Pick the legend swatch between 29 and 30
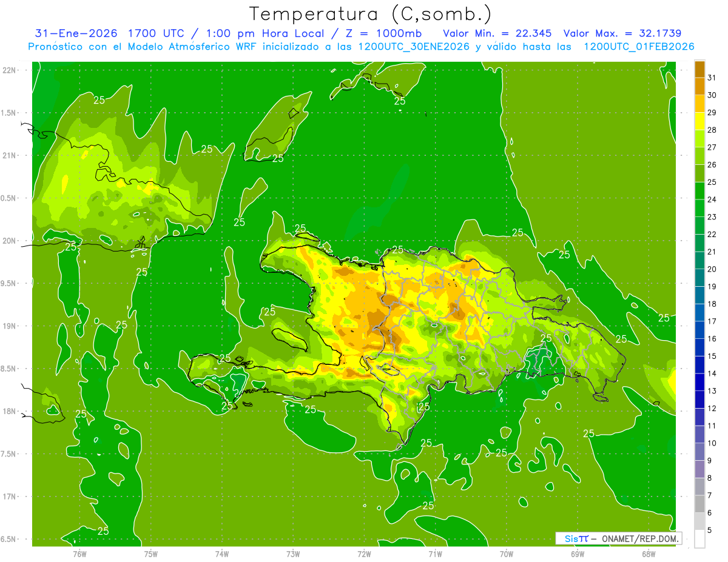This screenshot has height=562, width=728. click(699, 104)
